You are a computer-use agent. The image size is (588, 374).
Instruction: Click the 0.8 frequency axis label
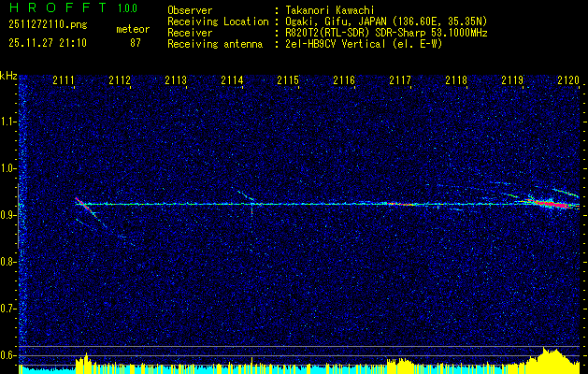(x=7, y=262)
